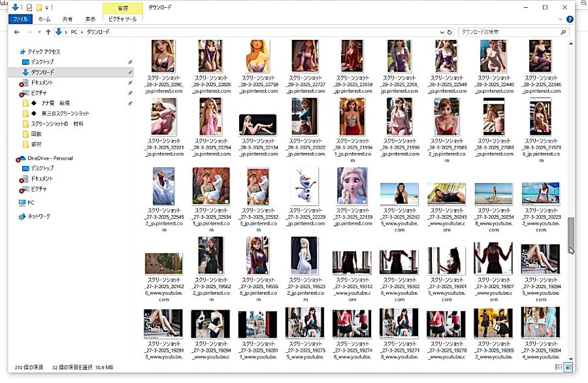Open the 回数 folder

pyautogui.click(x=32, y=134)
